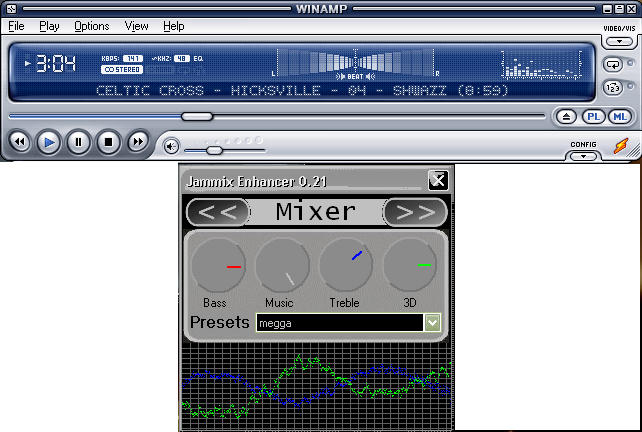The image size is (642, 432).
Task: Click the beat visualizer display
Action: tap(355, 63)
